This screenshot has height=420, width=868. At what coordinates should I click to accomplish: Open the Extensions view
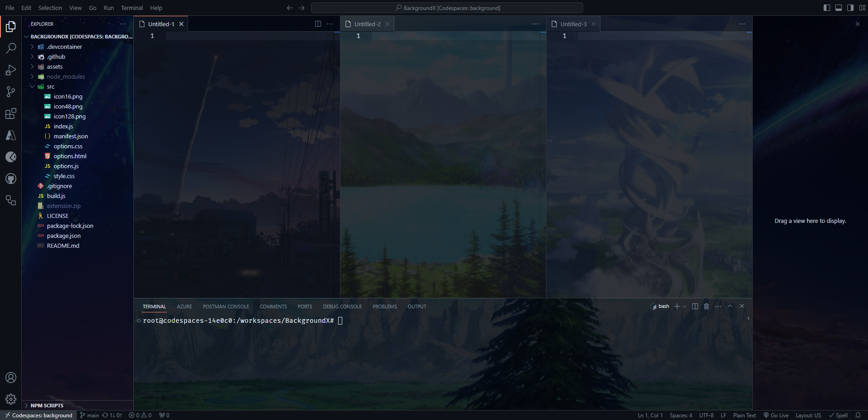click(11, 113)
